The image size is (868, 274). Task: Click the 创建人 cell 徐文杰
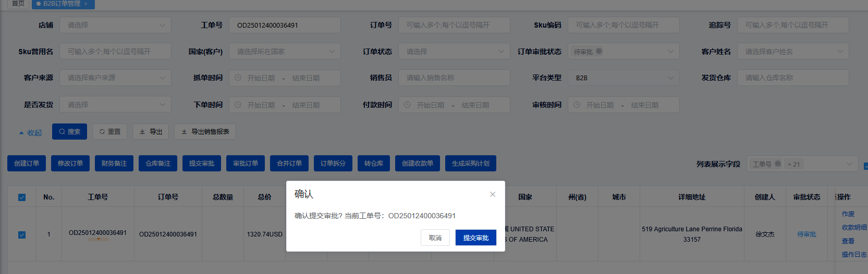(765, 234)
